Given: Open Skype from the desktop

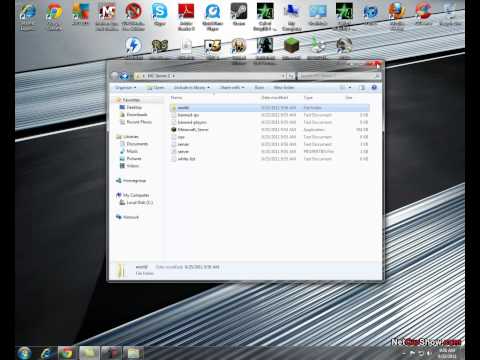Looking at the screenshot, I should 160,15.
